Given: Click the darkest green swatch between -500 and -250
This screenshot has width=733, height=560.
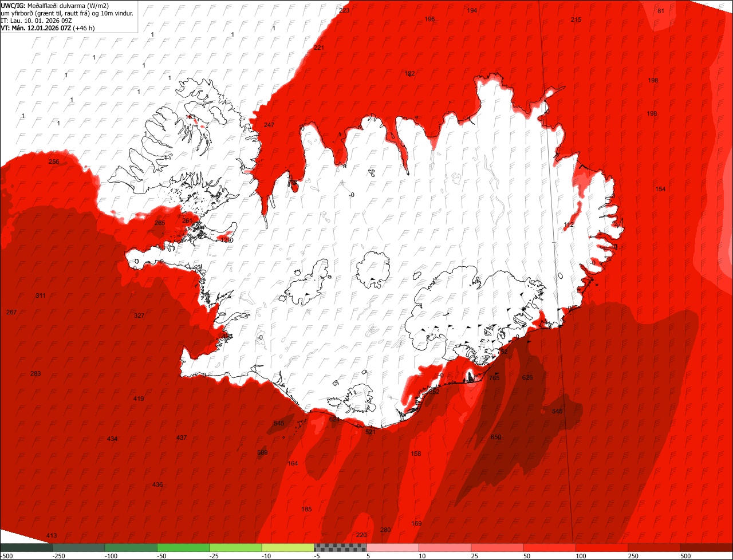Looking at the screenshot, I should point(26,547).
